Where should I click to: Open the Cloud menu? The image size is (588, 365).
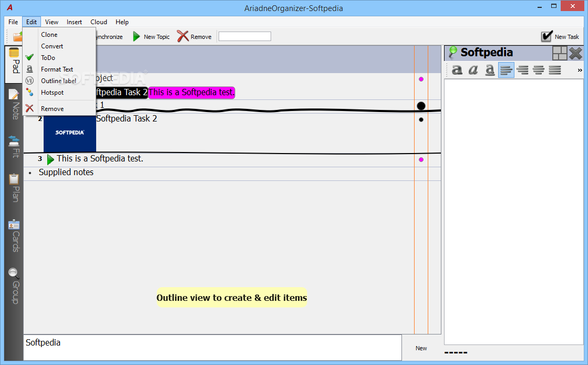tap(99, 22)
